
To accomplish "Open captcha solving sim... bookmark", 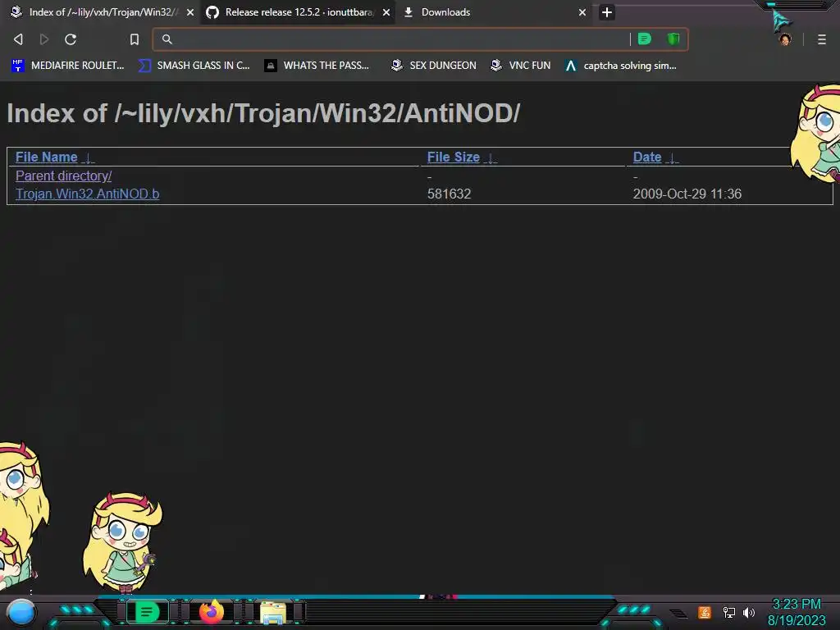I will click(620, 66).
